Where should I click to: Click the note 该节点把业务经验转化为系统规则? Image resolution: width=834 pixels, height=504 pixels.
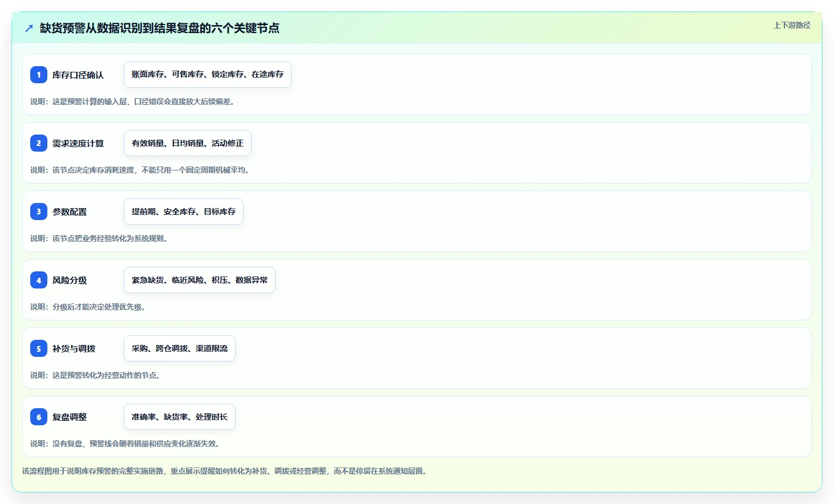click(99, 238)
